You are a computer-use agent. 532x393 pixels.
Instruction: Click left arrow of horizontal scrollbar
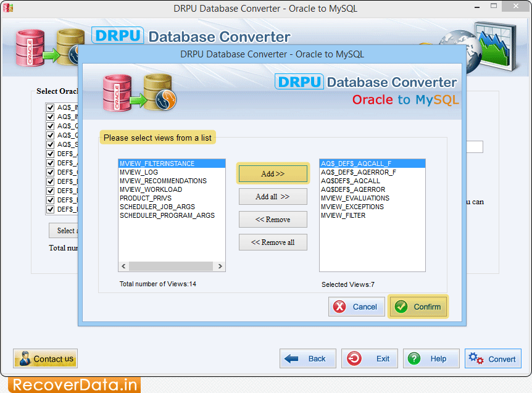123,266
